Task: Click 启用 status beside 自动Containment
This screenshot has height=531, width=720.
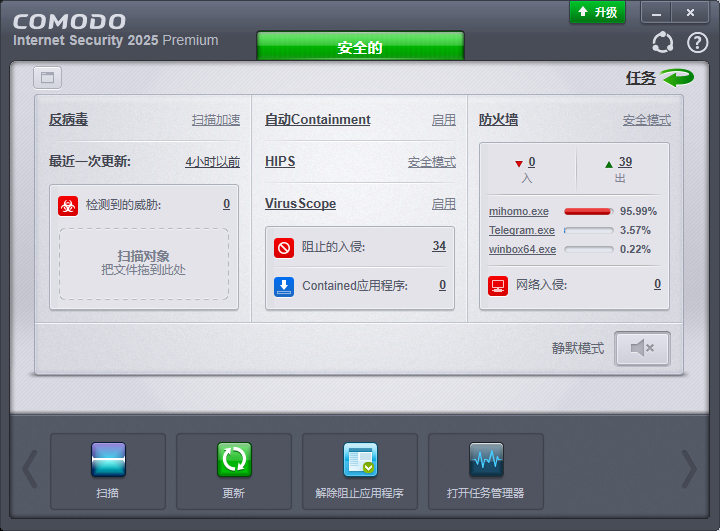Action: click(444, 120)
